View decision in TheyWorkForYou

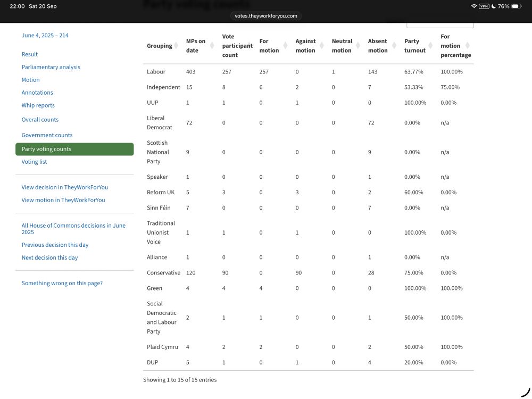(65, 187)
